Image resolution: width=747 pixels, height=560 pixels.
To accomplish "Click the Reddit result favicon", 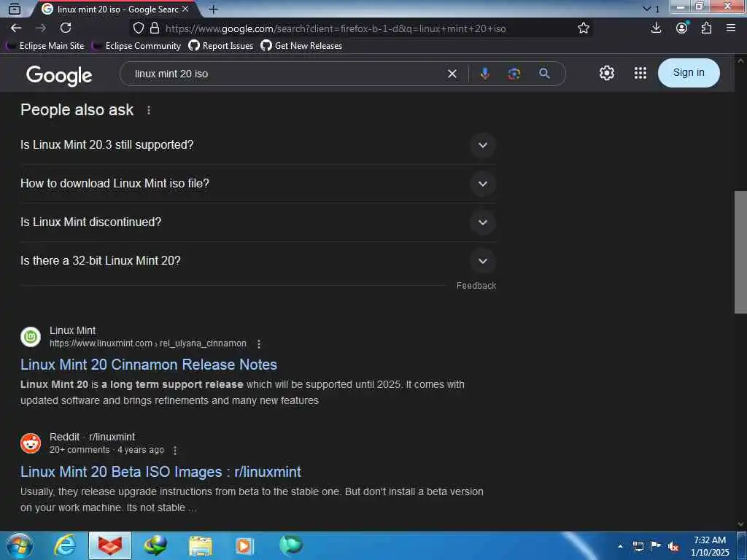I will tap(31, 443).
